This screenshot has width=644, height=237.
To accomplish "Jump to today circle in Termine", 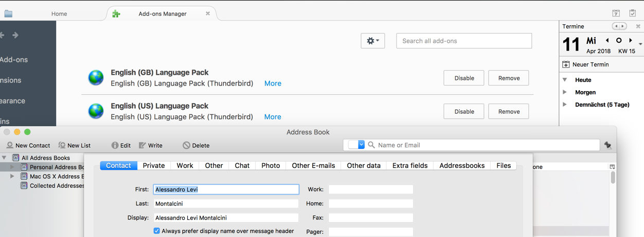I will (619, 40).
